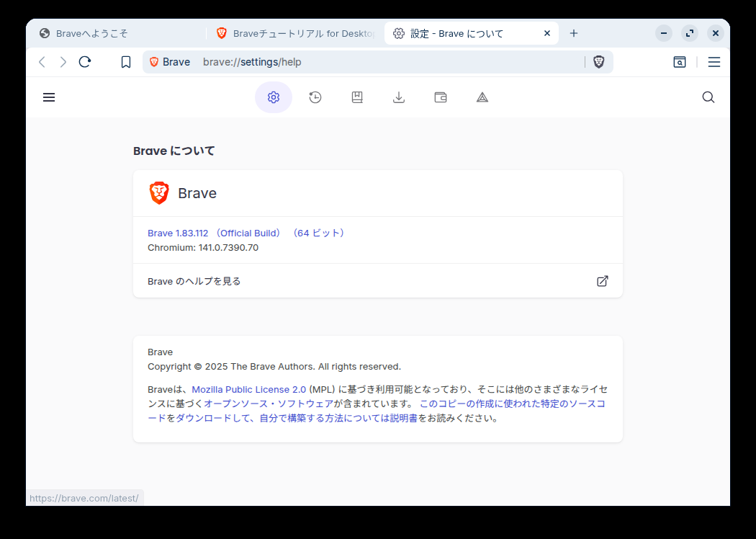The width and height of the screenshot is (756, 539).
Task: Select the Settings gear icon in page toolbar
Action: (x=274, y=97)
